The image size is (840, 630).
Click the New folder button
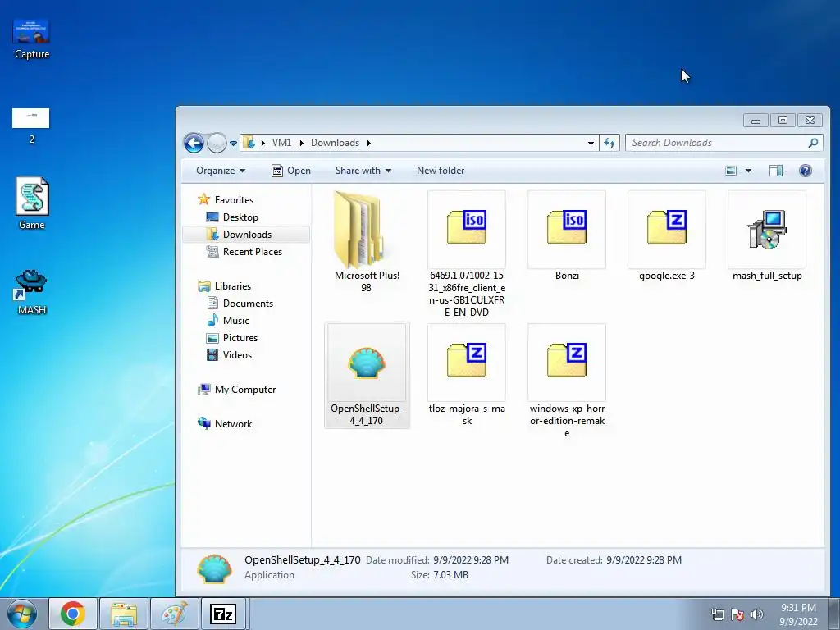coord(441,171)
